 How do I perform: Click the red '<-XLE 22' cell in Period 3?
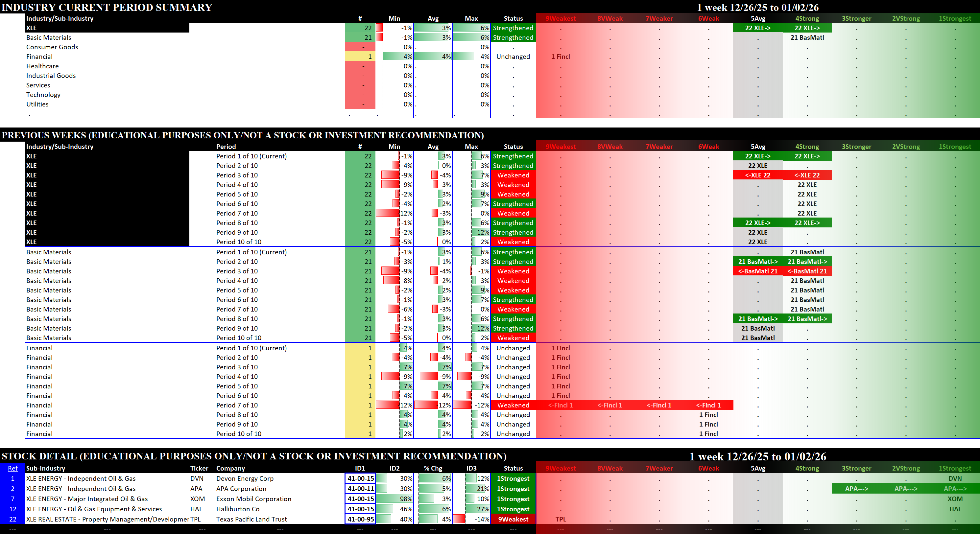[757, 175]
